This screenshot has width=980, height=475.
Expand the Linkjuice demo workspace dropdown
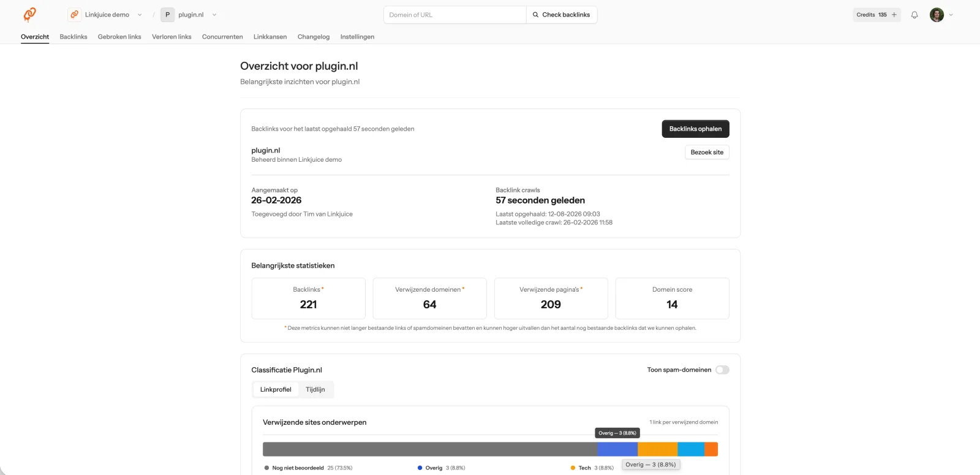tap(140, 15)
